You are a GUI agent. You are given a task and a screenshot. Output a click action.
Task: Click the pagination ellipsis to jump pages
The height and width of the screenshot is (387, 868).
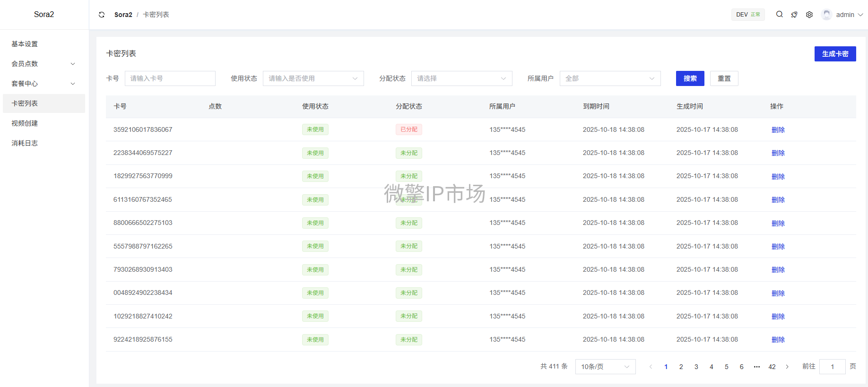[x=757, y=367]
